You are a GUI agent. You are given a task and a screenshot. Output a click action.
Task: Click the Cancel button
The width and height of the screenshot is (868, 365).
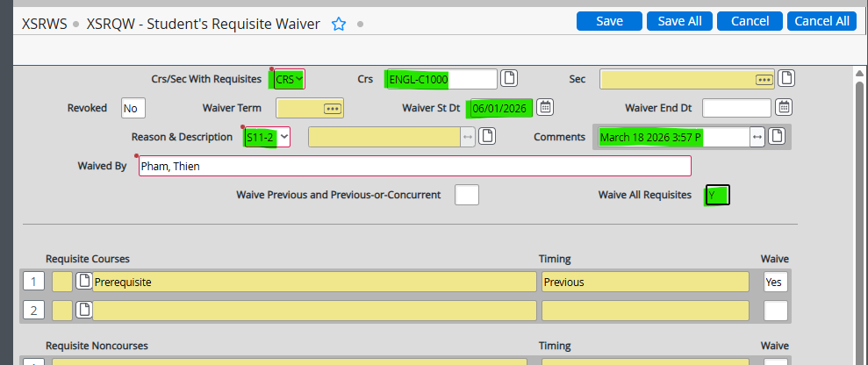point(750,21)
